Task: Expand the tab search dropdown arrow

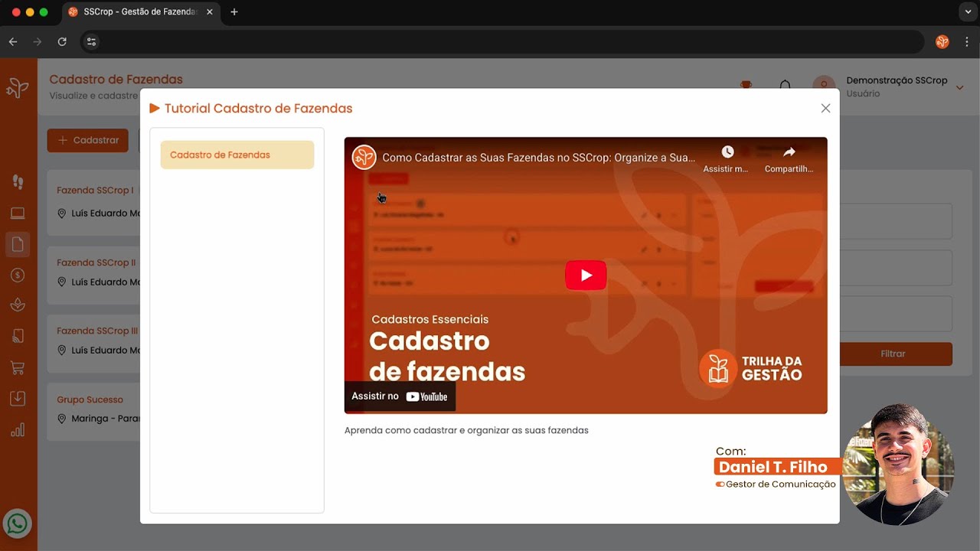Action: coord(969,12)
